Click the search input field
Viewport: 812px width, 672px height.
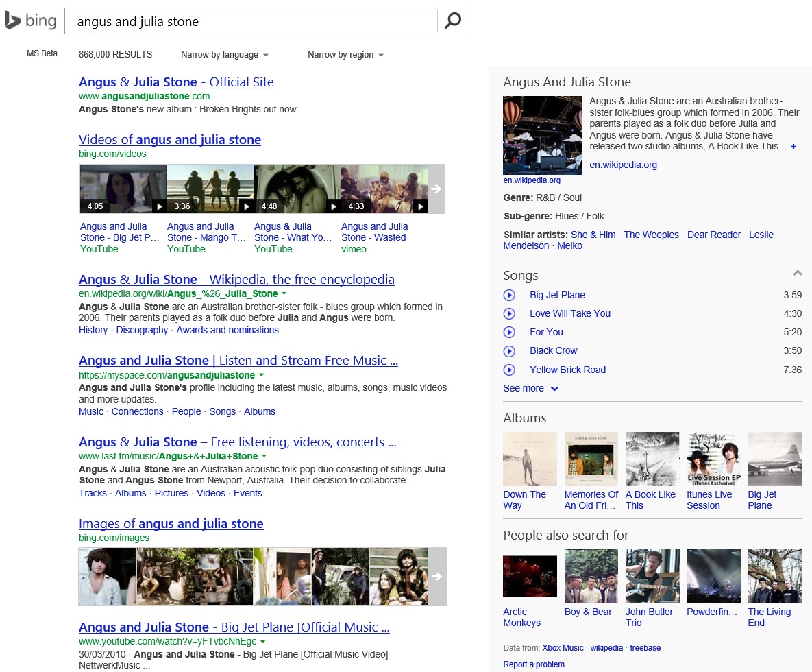coord(251,21)
